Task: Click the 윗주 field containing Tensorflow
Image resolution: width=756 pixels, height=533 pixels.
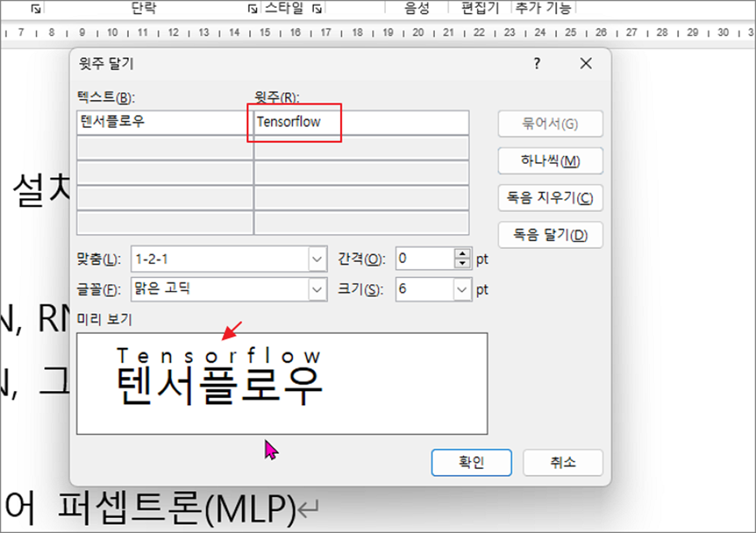Action: (361, 122)
